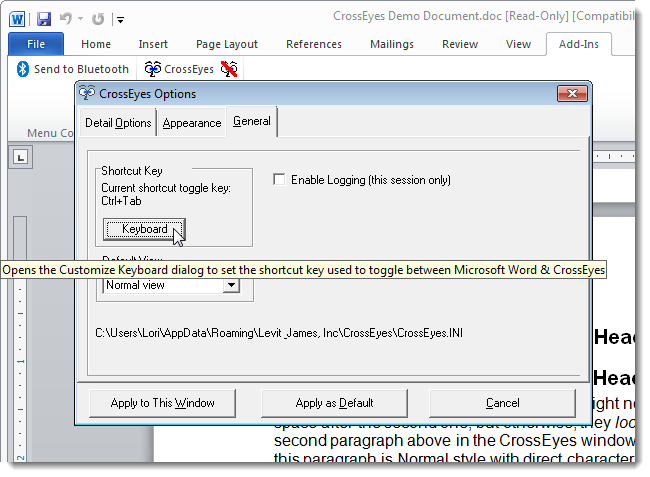Open the Page Layout ribbon tab
Screen dimensions: 650x477
click(227, 44)
